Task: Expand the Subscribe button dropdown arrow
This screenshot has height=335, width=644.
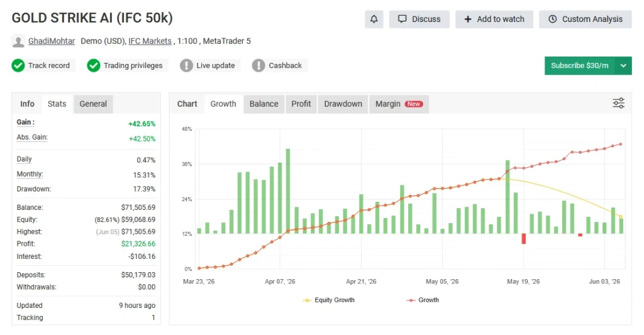Action: 623,66
